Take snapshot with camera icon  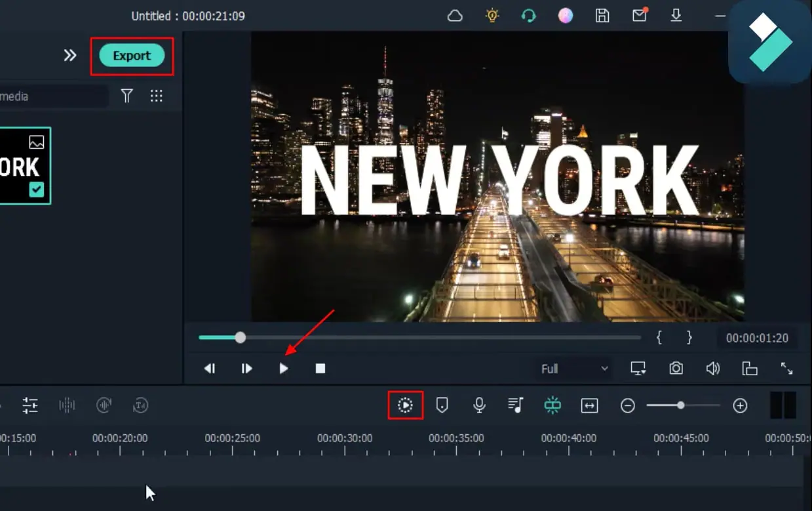click(x=676, y=369)
